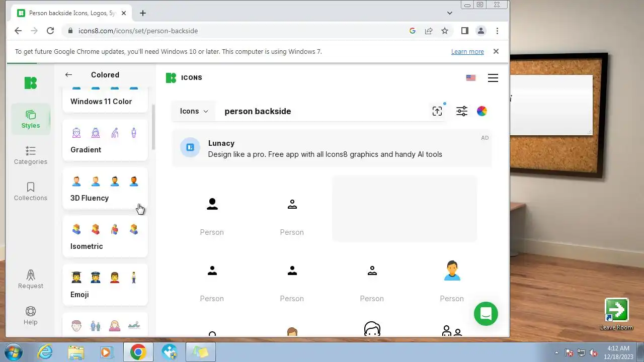Open the color wheel picker
Image resolution: width=644 pixels, height=362 pixels.
click(482, 111)
